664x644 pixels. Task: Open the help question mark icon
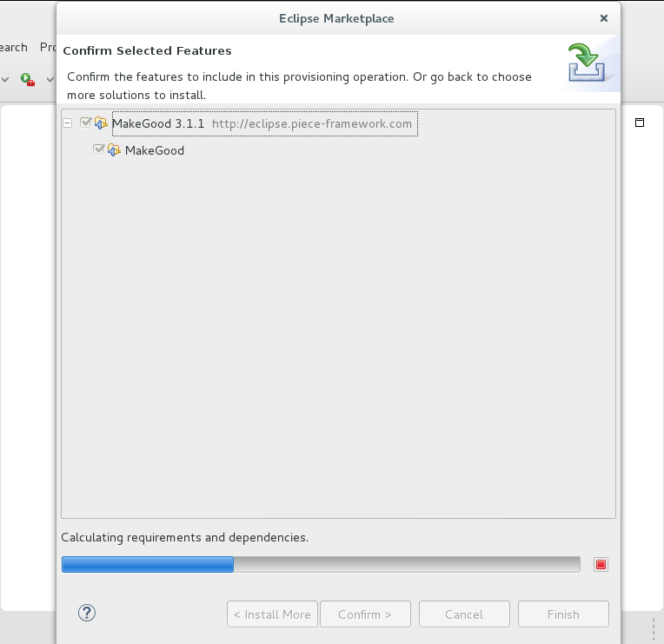[x=86, y=613]
